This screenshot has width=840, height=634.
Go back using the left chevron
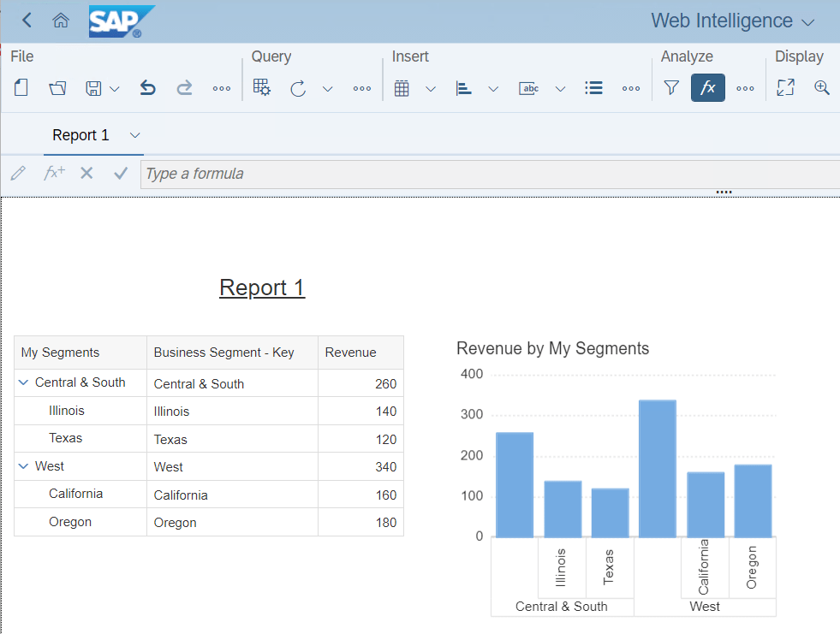pos(27,21)
